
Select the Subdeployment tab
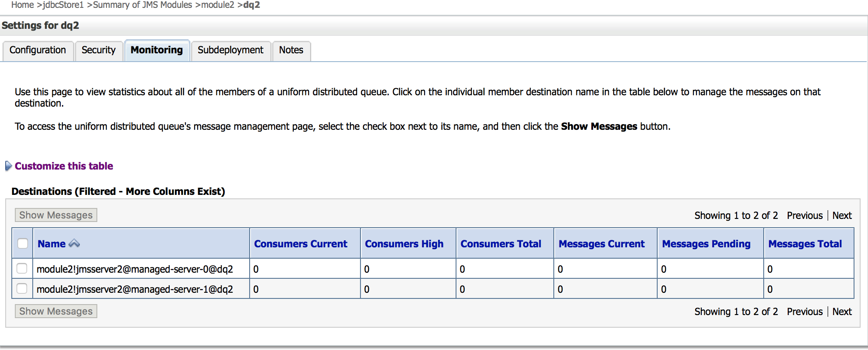pyautogui.click(x=230, y=50)
